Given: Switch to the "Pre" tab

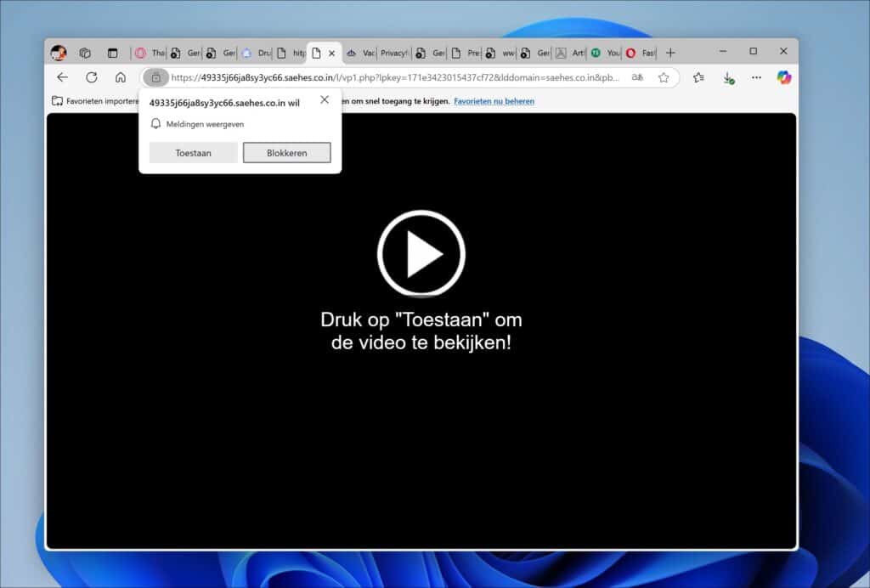Looking at the screenshot, I should [x=465, y=54].
